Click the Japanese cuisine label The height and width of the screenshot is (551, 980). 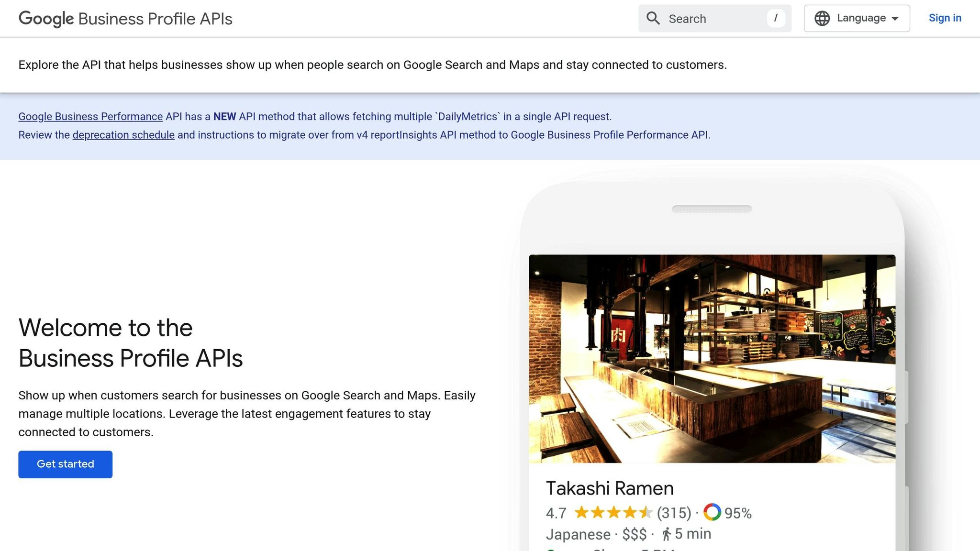click(579, 534)
